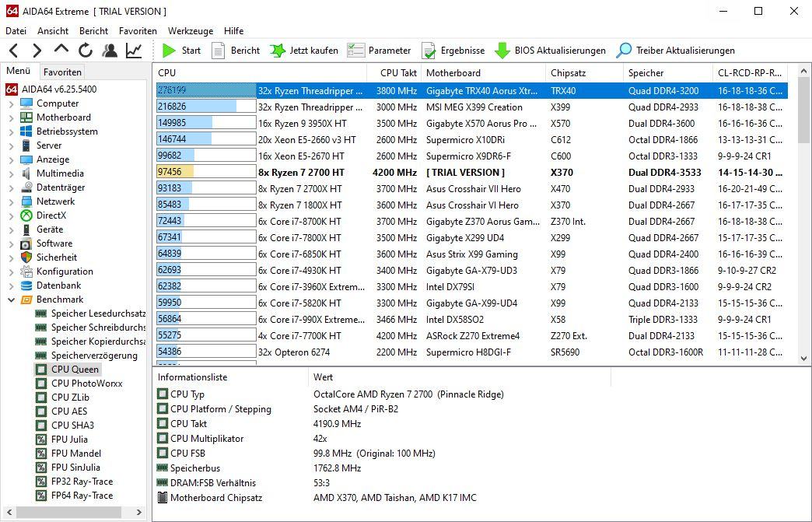Screen dimensions: 812x522
Task: Select the DirectX icon in the tree
Action: [x=26, y=215]
